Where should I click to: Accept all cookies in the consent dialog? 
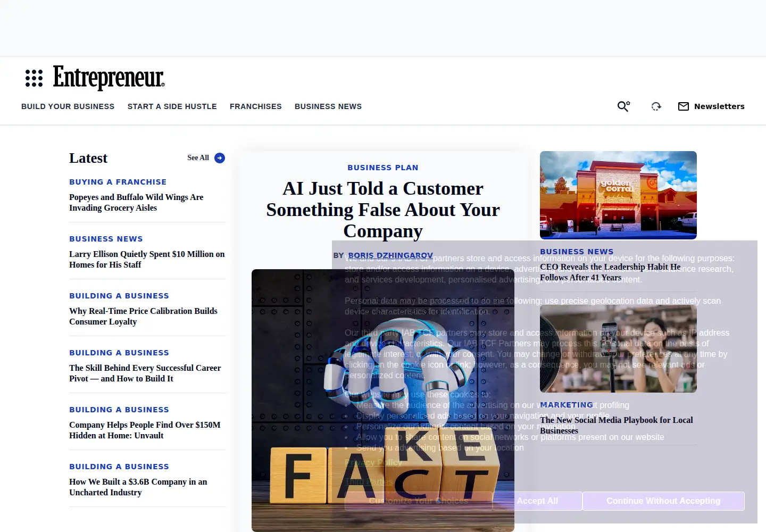tap(537, 501)
